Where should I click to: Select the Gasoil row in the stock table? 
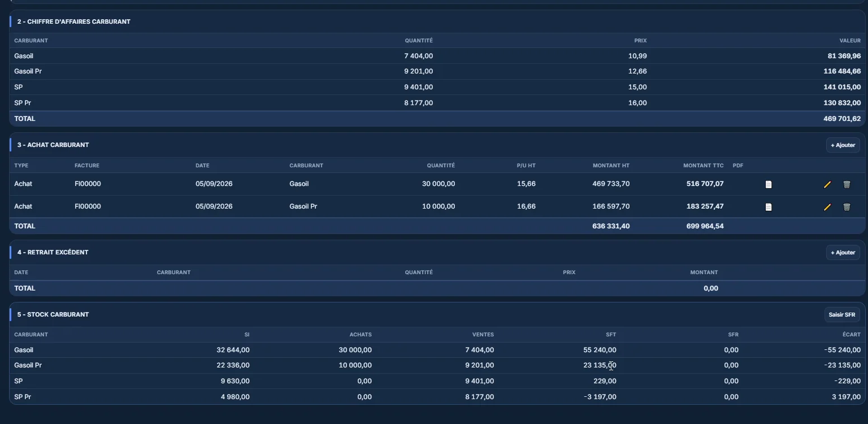point(437,350)
